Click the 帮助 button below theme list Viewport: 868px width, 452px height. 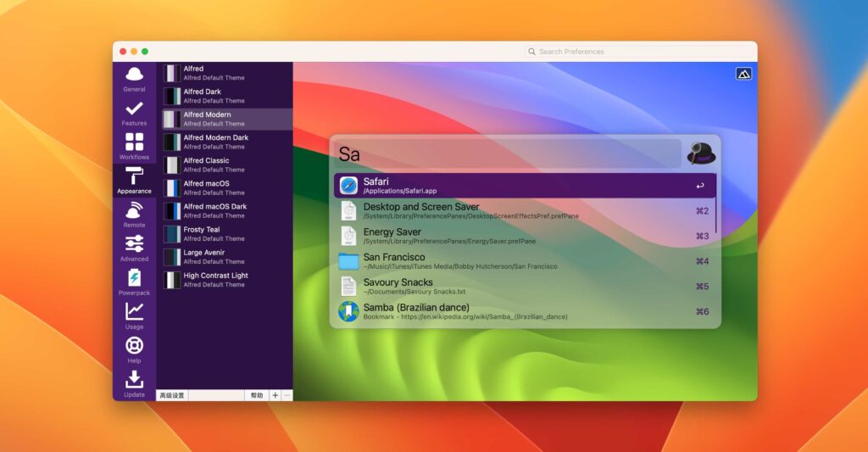pyautogui.click(x=256, y=395)
